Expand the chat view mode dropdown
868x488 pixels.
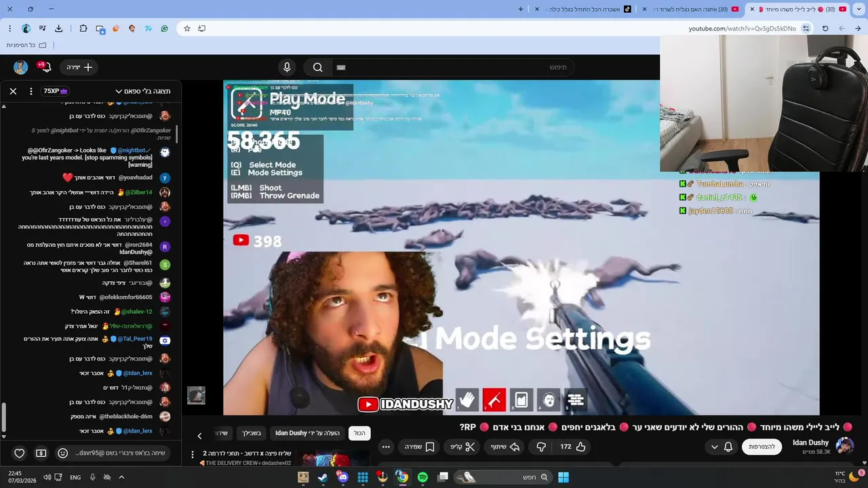[x=142, y=91]
